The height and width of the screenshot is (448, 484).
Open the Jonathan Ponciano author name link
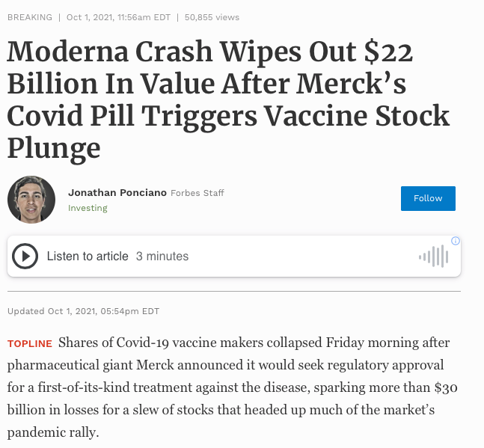117,192
